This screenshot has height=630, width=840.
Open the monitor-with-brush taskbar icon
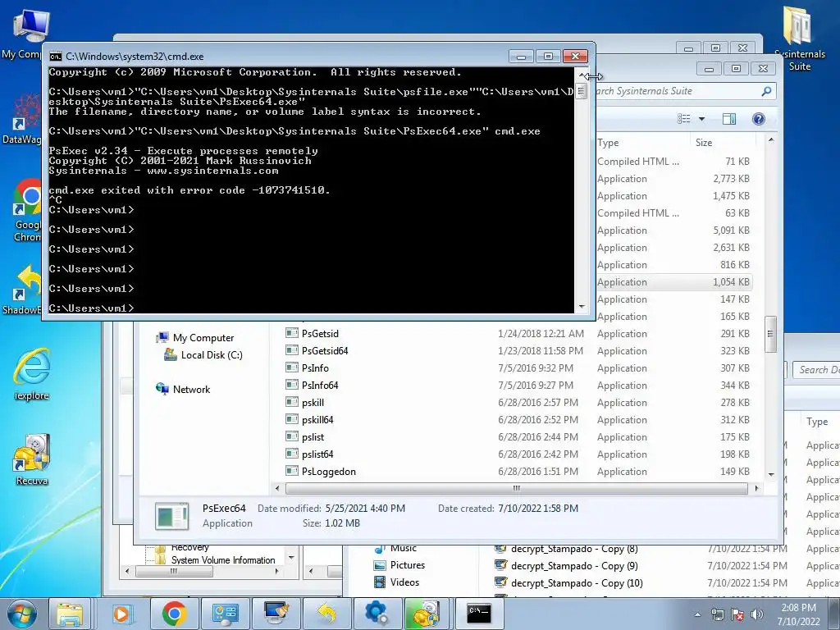pyautogui.click(x=276, y=614)
